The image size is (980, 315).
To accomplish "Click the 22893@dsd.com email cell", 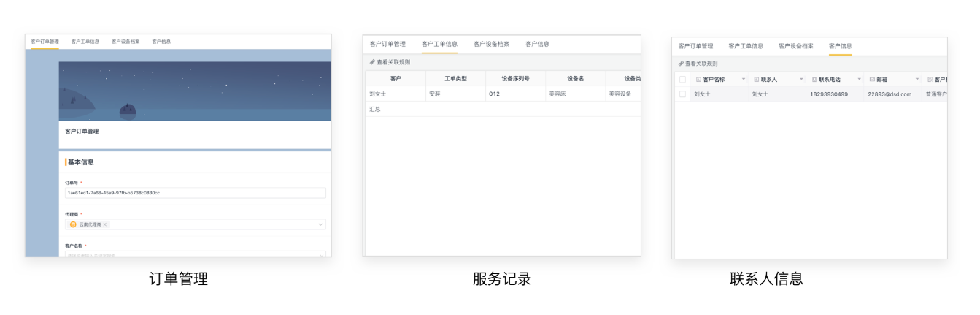I will pos(892,94).
